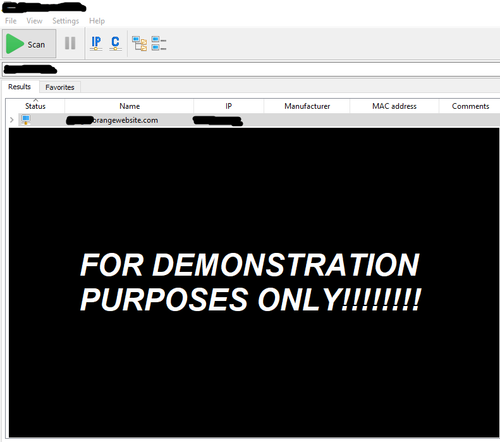Viewport: 500px width, 442px height.
Task: Open the IP range settings icon
Action: point(96,43)
